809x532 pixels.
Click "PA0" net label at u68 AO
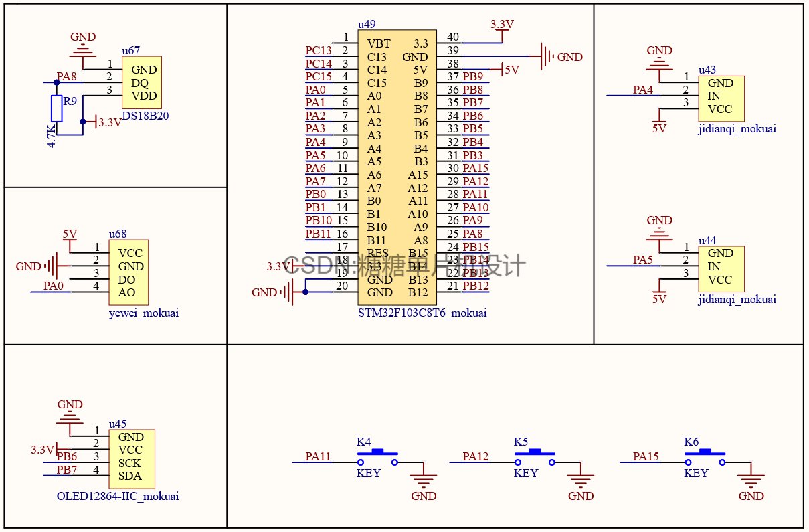pyautogui.click(x=54, y=286)
